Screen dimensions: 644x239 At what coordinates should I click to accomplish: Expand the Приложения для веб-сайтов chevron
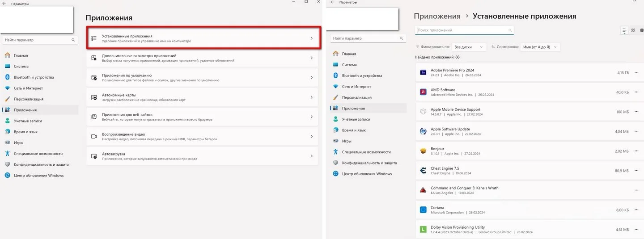pyautogui.click(x=312, y=117)
